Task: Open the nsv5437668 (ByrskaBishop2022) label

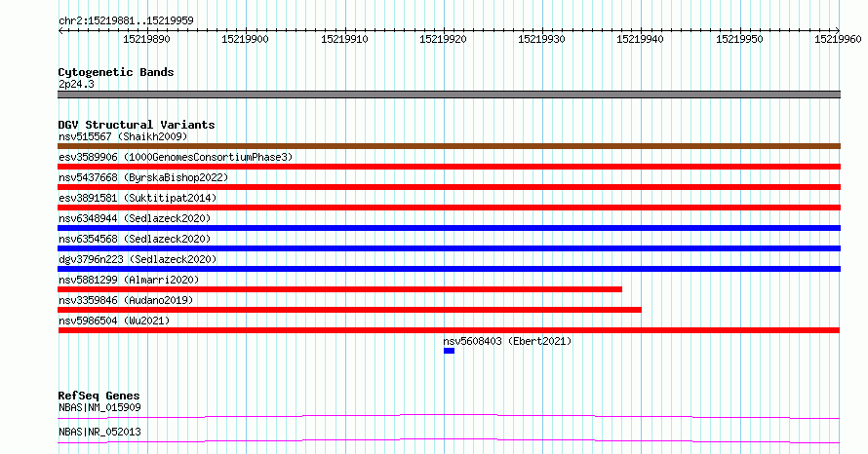Action: tap(143, 177)
